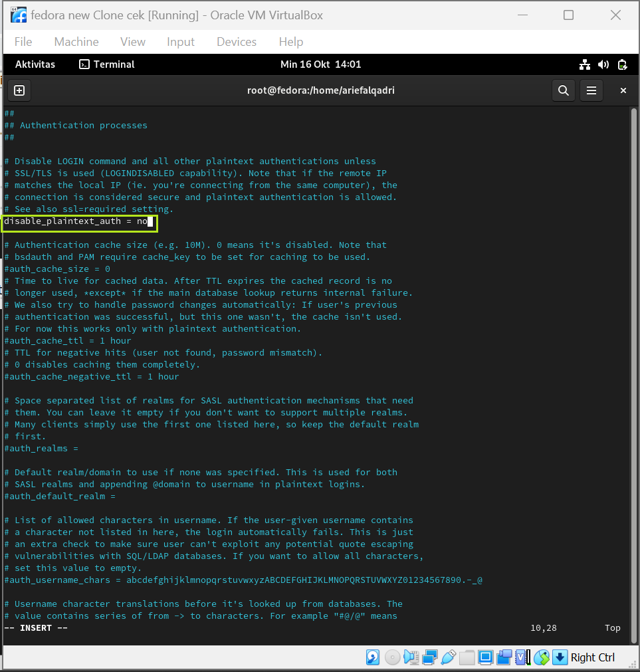Click the #auth_username_chars line
This screenshot has width=640, height=672.
243,580
